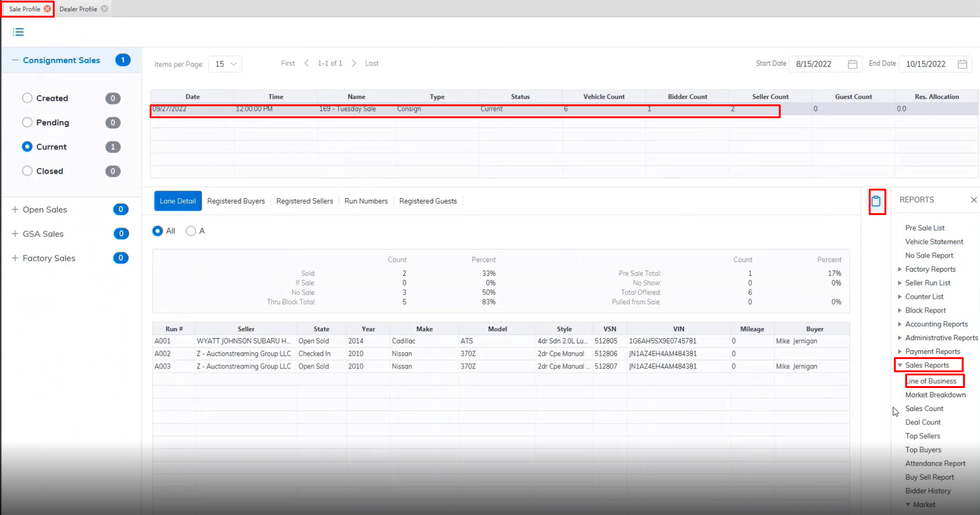Choose lane A radio button
The width and height of the screenshot is (980, 515).
tap(191, 231)
